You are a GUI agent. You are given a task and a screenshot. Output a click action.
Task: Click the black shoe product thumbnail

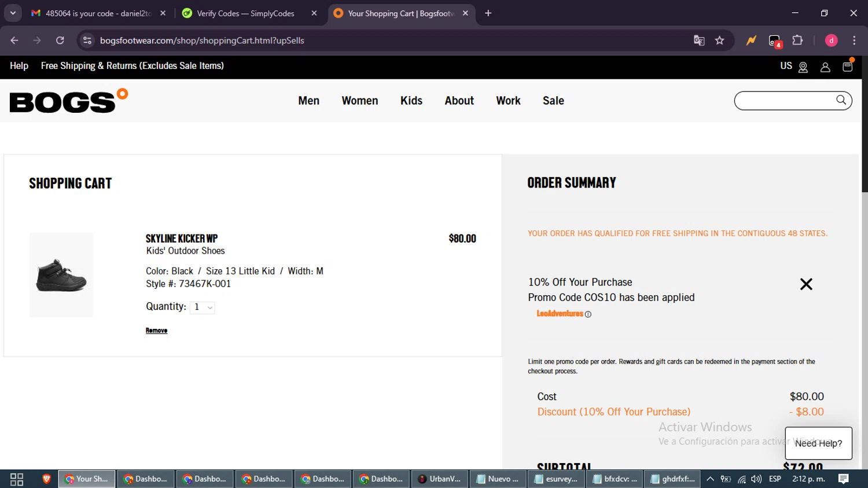point(61,275)
